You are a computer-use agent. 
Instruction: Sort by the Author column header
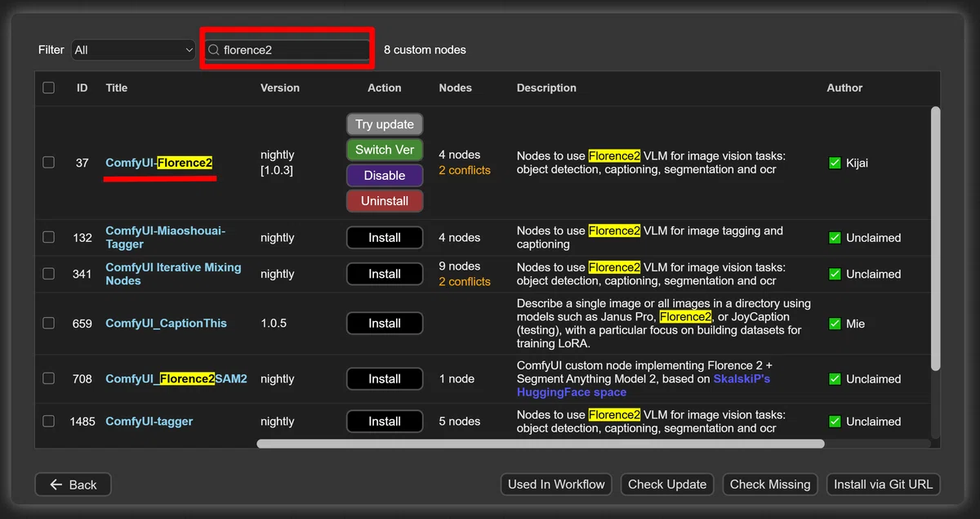click(844, 87)
